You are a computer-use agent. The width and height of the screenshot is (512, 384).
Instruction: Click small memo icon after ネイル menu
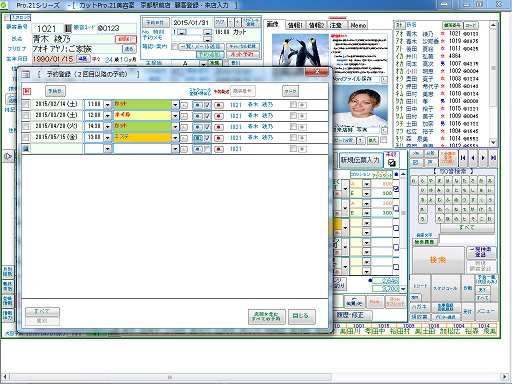pos(184,116)
